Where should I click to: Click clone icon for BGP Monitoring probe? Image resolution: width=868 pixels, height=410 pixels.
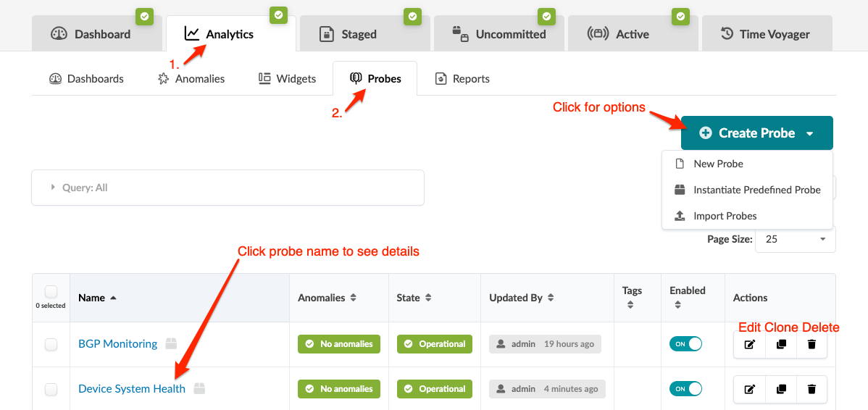click(781, 344)
